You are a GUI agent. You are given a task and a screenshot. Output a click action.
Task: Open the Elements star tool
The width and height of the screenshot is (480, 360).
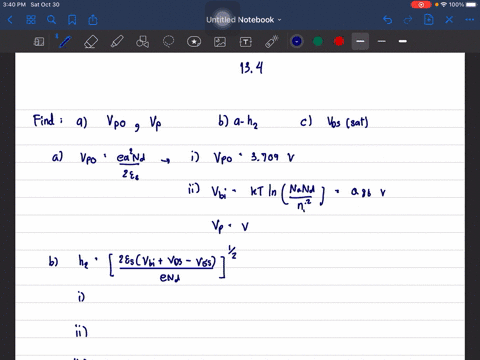tap(194, 42)
